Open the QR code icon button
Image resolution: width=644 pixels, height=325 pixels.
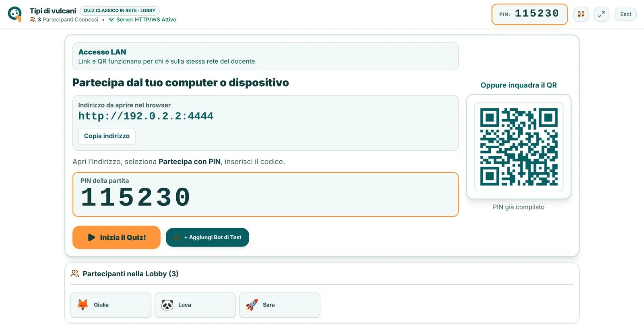coord(581,14)
